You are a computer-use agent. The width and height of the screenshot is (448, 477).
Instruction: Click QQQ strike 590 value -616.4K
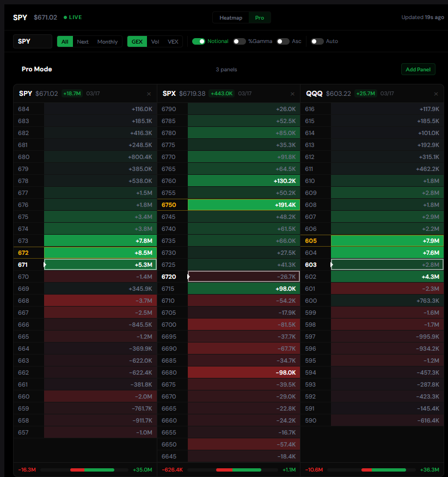point(428,420)
